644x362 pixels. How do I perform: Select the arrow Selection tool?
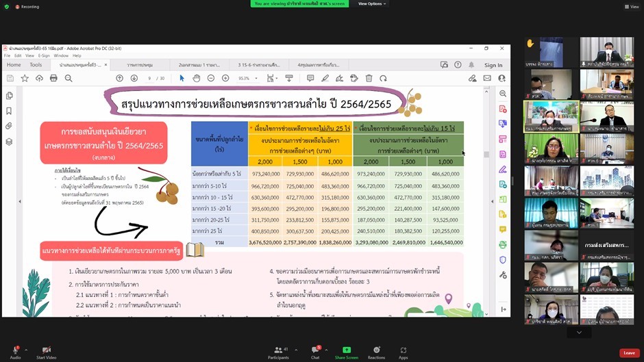(182, 78)
